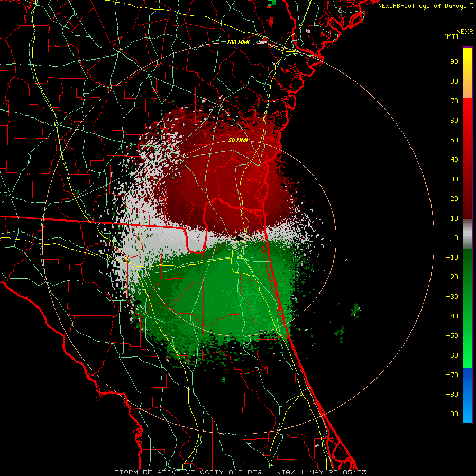Screen dimensions: 476x476
Task: Click the Storm Relative Velocity KJAX caption
Action: (240, 472)
